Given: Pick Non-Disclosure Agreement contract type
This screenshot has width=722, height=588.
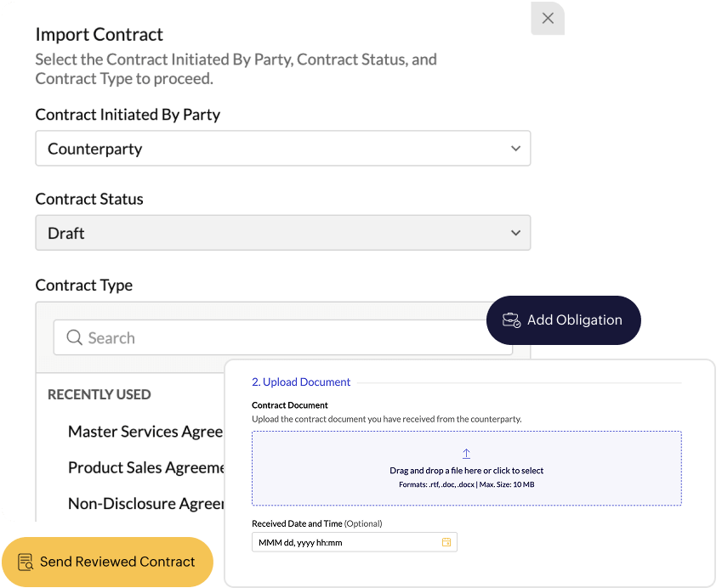Looking at the screenshot, I should [145, 503].
